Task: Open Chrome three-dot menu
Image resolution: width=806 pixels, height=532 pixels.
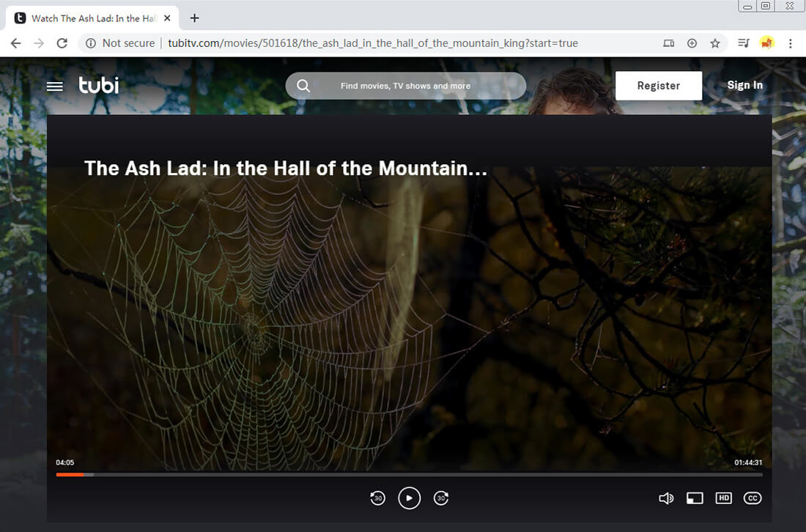Action: click(x=791, y=43)
